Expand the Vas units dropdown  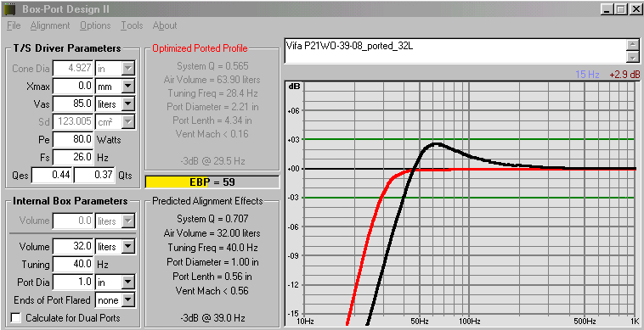pos(129,104)
